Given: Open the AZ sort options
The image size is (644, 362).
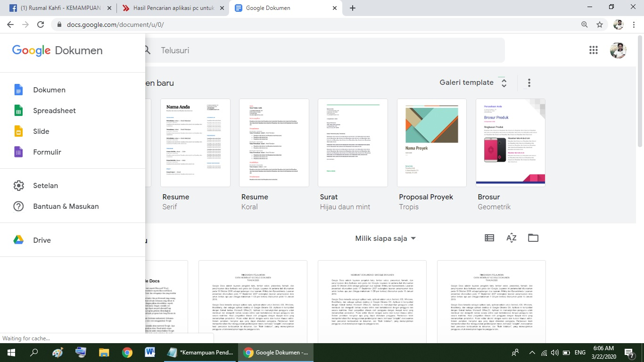Looking at the screenshot, I should [x=512, y=238].
